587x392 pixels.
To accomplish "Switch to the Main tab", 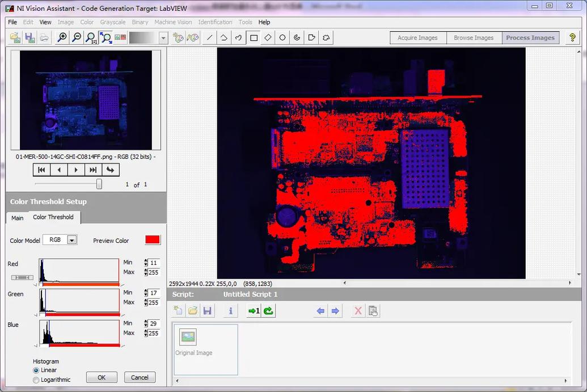I will pyautogui.click(x=18, y=218).
